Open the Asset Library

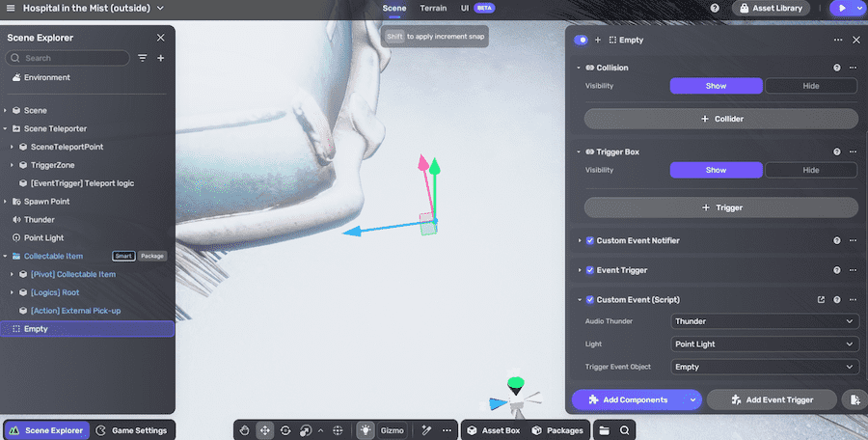[772, 8]
